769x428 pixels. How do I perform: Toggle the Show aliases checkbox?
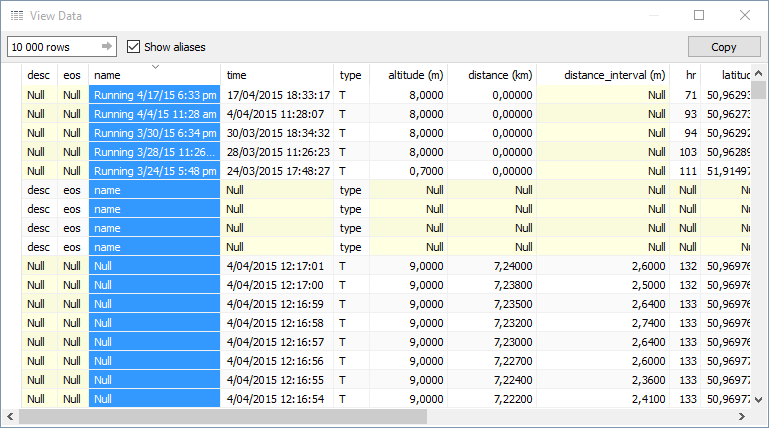click(x=133, y=47)
